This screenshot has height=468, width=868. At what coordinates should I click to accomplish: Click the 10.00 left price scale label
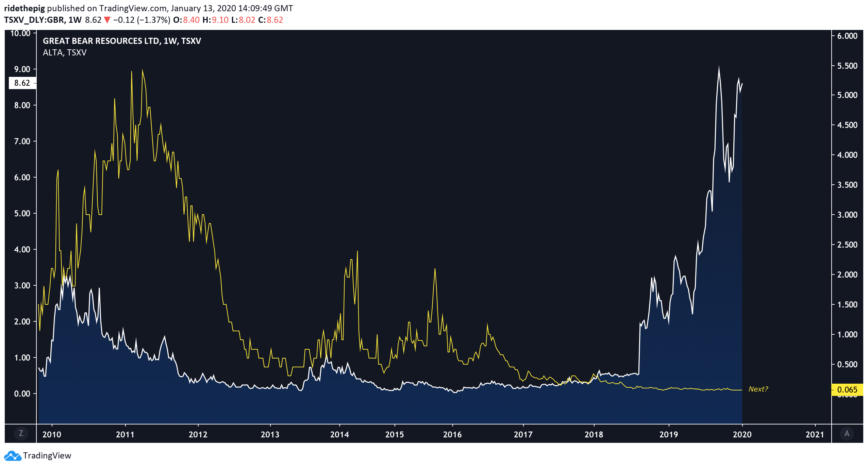(20, 33)
